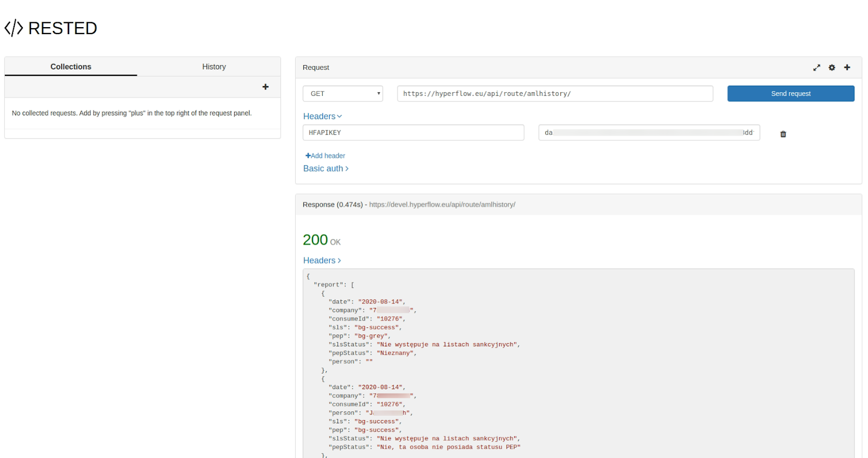The width and height of the screenshot is (868, 458).
Task: Click the 200 OK status text
Action: click(322, 240)
